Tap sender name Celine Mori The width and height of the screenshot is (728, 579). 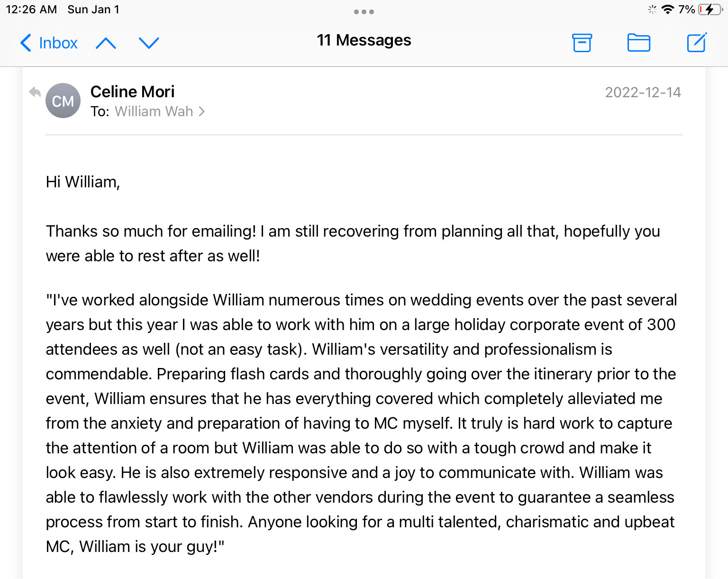point(132,92)
